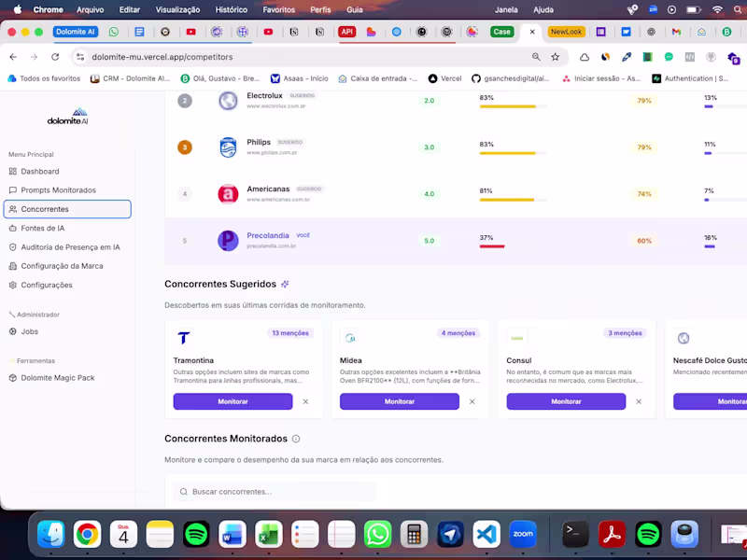Viewport: 747px width, 560px height.
Task: Reload the page
Action: (x=55, y=57)
